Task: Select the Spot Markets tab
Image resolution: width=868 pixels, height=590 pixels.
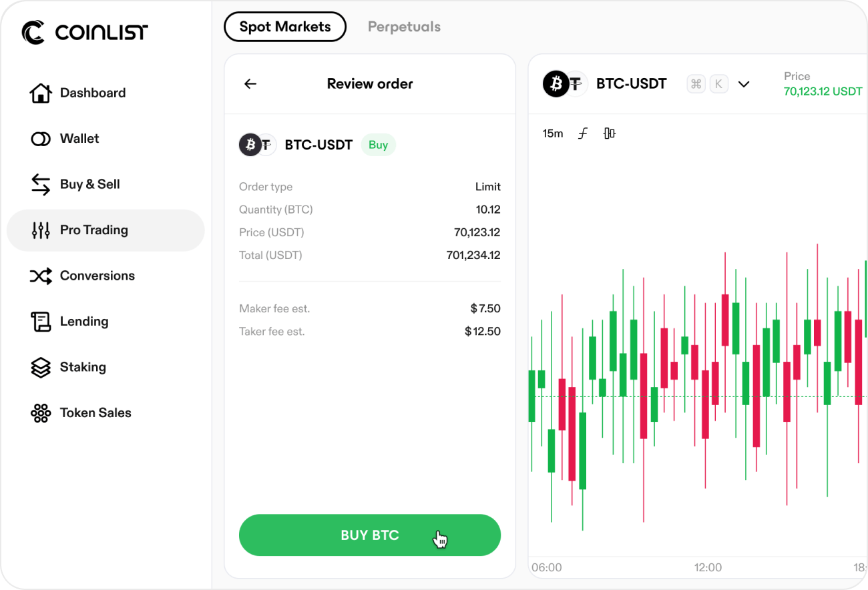Action: click(x=285, y=27)
